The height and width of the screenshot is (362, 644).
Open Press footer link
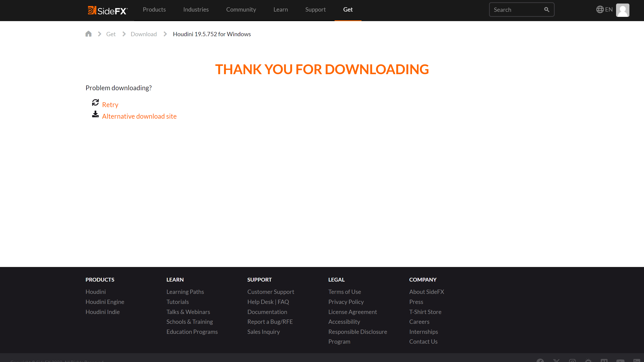(x=416, y=302)
